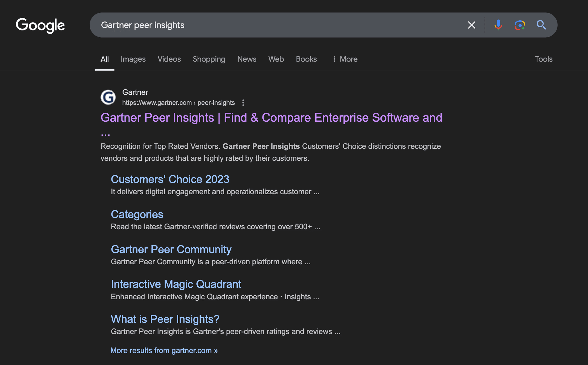Open the Interactive Magic Quadrant link
This screenshot has height=365, width=588.
(x=176, y=284)
